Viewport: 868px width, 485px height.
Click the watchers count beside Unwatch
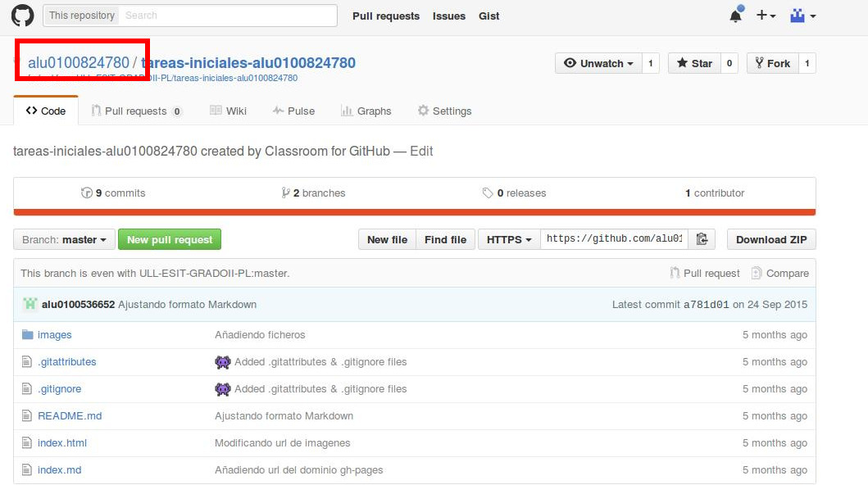651,63
